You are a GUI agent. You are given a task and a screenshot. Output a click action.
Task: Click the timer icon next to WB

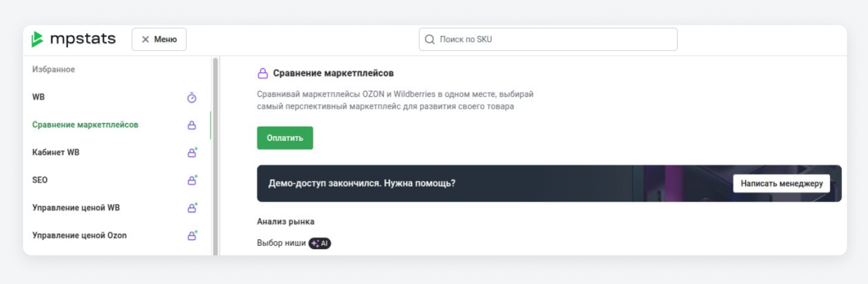(x=192, y=97)
